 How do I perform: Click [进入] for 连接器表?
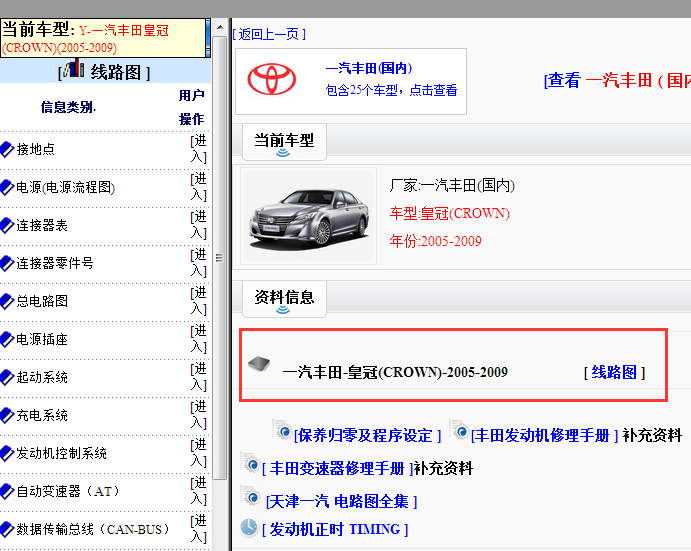[x=199, y=225]
